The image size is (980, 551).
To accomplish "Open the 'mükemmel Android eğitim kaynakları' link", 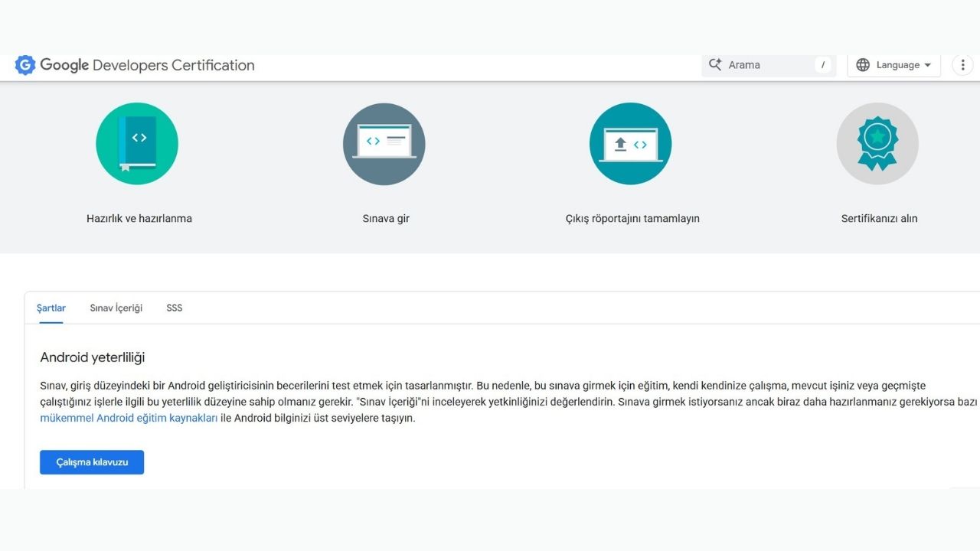I will pos(129,418).
